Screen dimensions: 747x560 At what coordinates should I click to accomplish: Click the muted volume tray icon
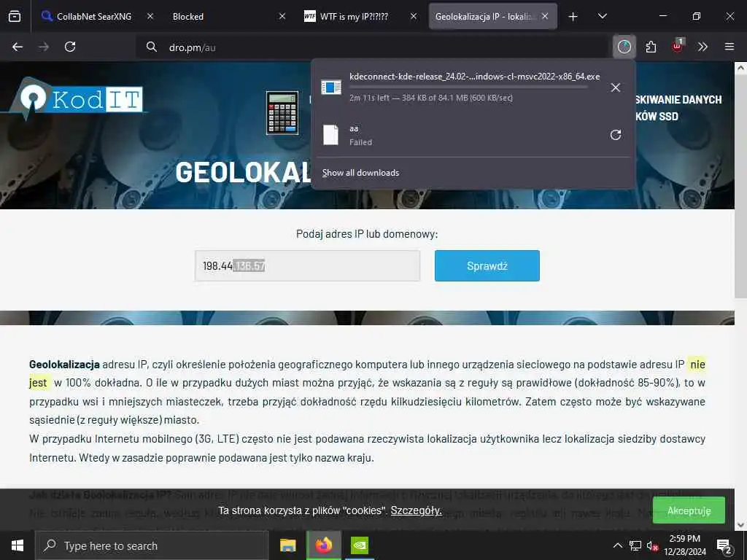pyautogui.click(x=652, y=545)
